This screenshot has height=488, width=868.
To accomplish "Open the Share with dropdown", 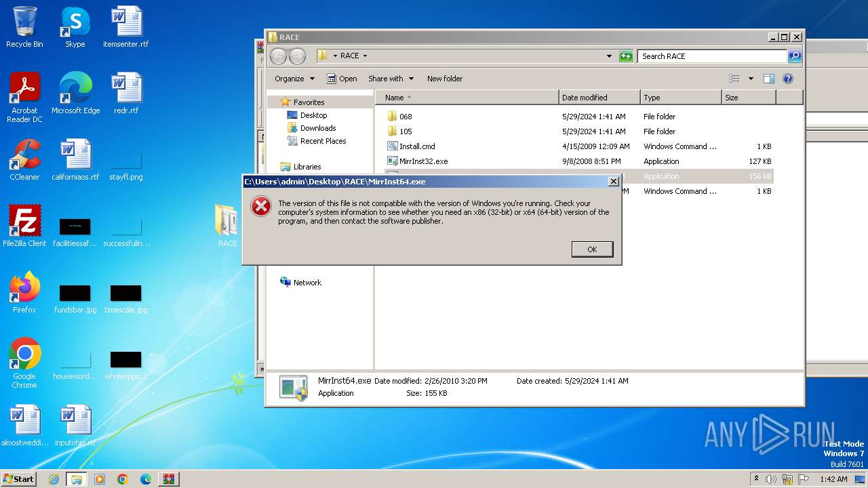I will (x=391, y=79).
